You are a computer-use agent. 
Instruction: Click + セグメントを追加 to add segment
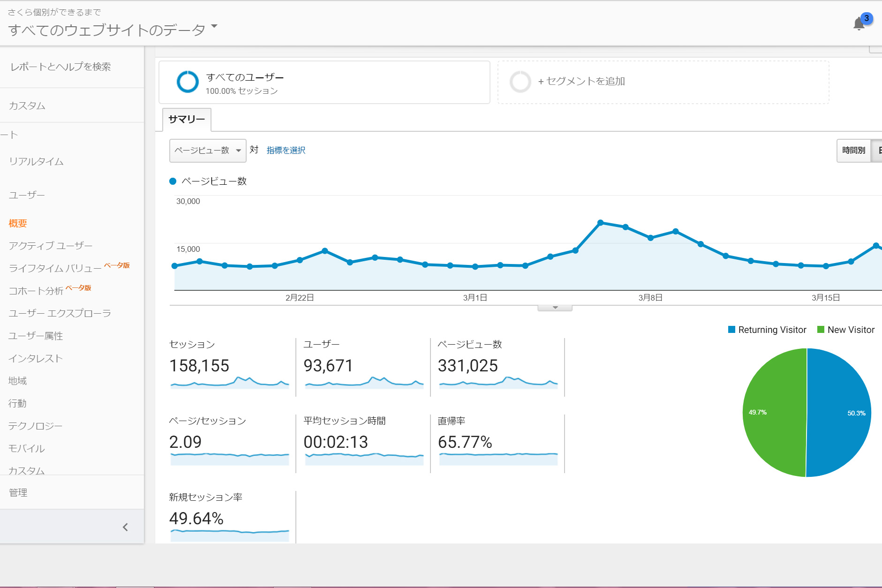pos(581,82)
